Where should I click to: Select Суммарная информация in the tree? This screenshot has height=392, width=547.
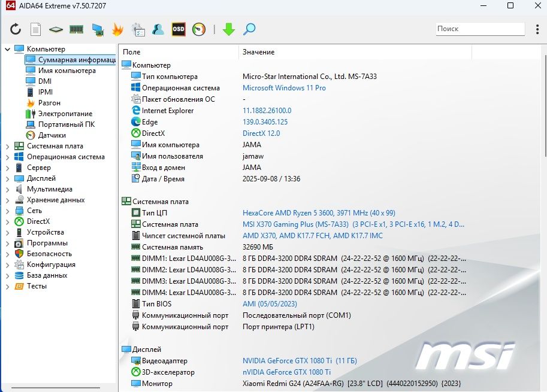(x=71, y=60)
